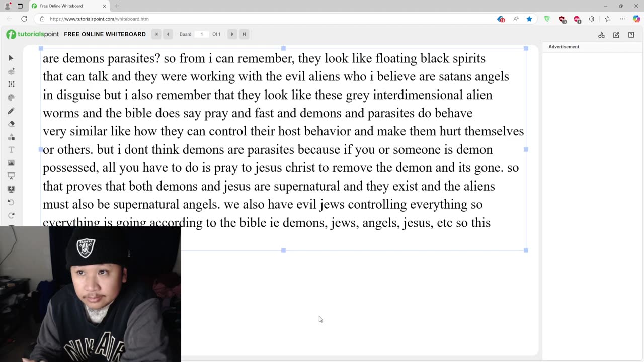
Task: Open the Adblock Plus extension icon
Action: point(577,19)
